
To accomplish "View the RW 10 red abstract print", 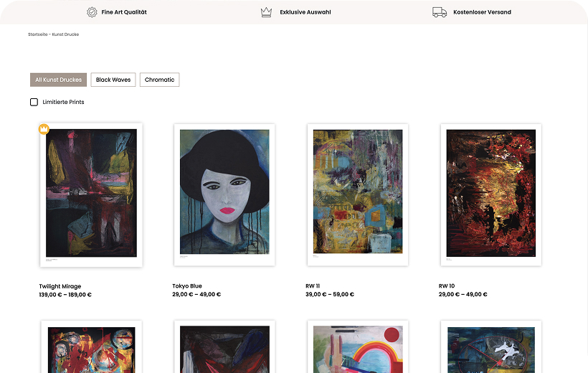I will [490, 194].
